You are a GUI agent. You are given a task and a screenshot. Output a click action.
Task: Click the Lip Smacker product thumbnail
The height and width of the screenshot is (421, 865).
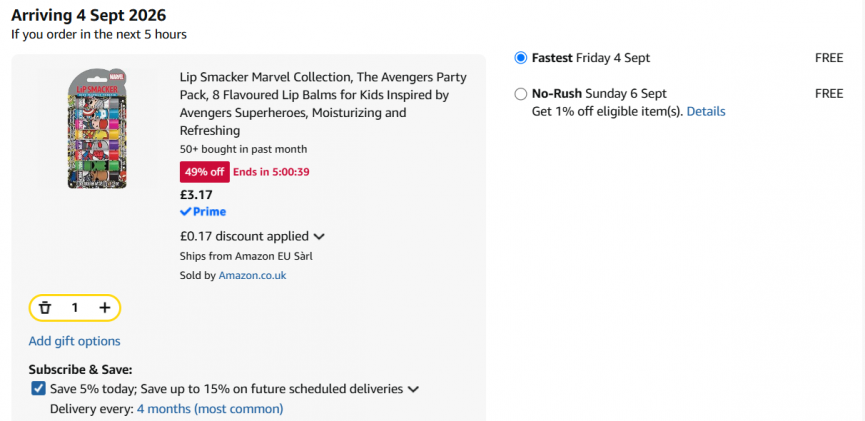97,129
